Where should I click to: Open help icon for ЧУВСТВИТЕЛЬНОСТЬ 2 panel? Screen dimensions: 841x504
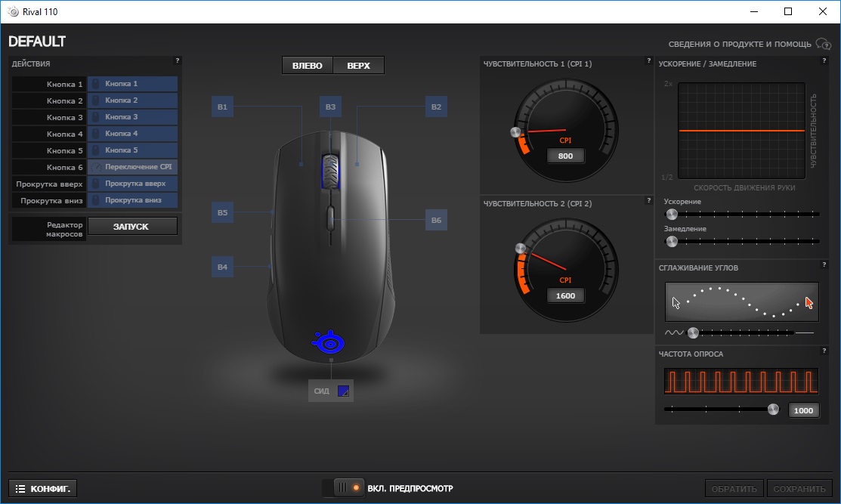[648, 200]
